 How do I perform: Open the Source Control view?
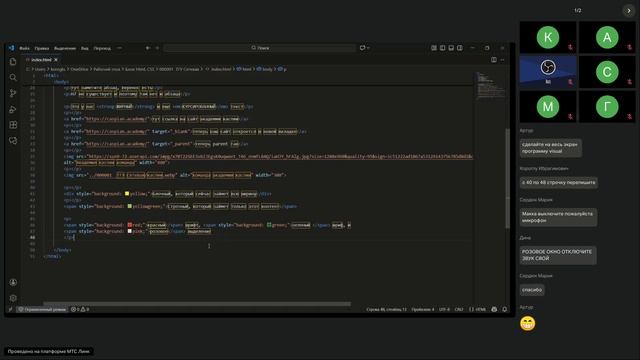(x=13, y=93)
